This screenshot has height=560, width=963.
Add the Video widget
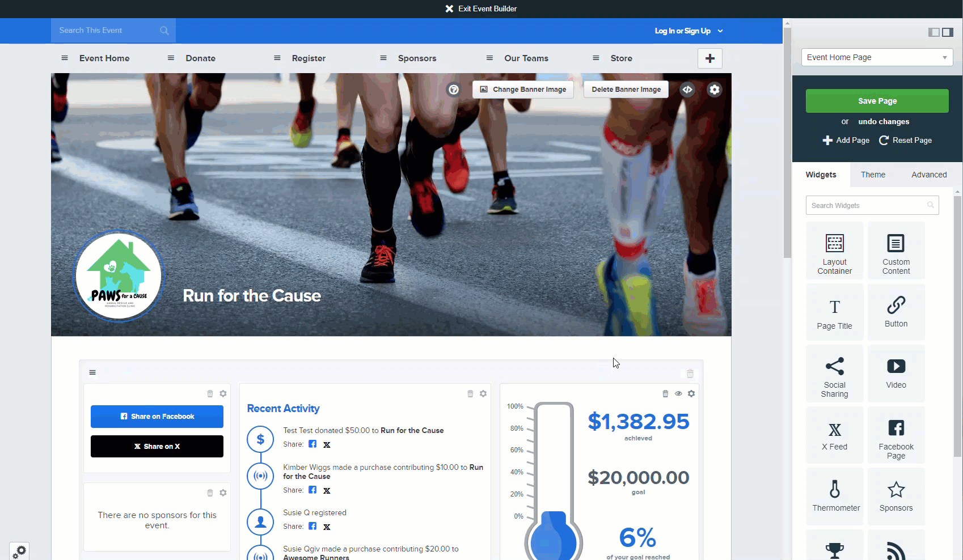896,374
